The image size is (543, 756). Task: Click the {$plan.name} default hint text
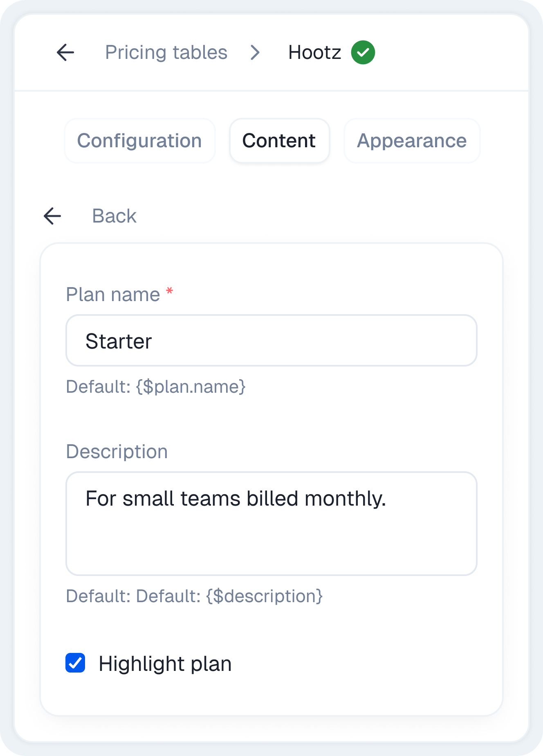point(191,387)
